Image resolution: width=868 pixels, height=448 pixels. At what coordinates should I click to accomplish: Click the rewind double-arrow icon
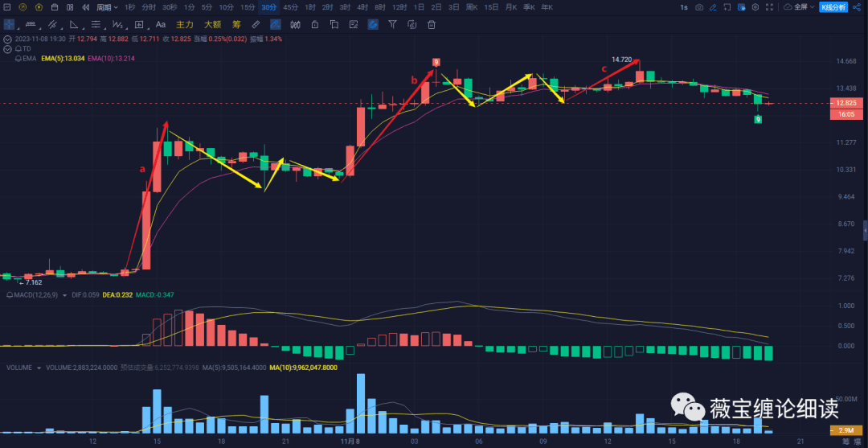click(86, 7)
